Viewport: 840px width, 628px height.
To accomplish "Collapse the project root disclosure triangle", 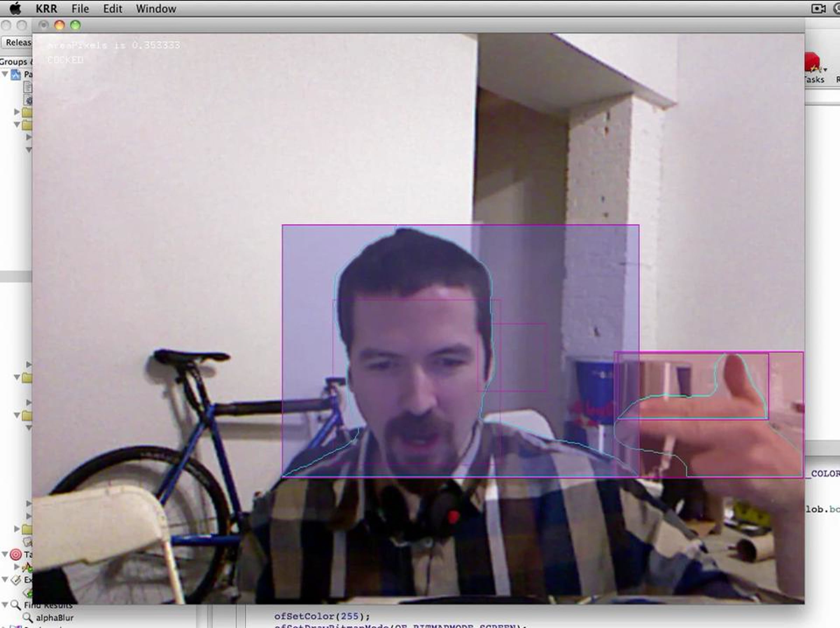I will tap(5, 74).
